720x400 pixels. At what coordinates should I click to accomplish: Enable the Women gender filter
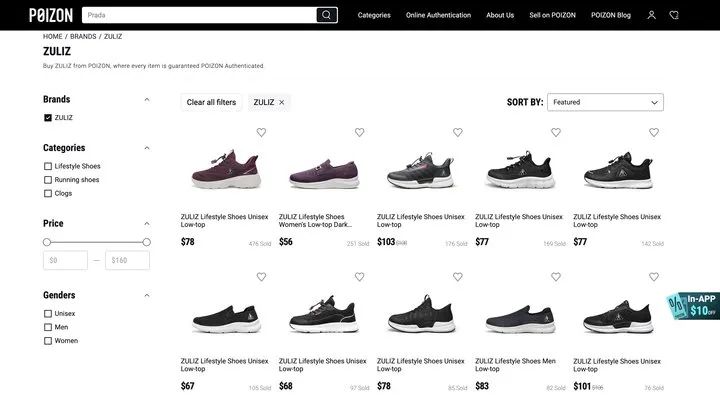pos(48,341)
